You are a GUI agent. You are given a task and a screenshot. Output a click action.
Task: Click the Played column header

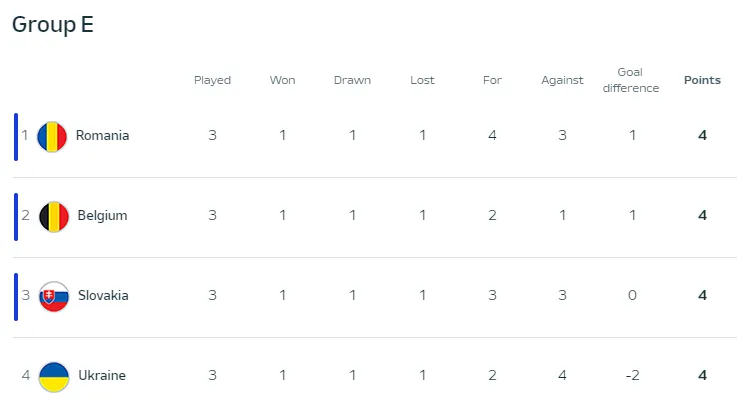pyautogui.click(x=212, y=80)
